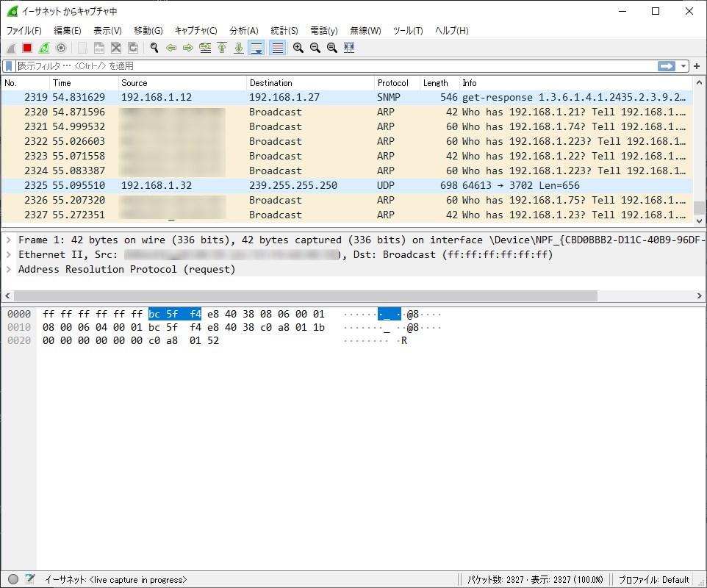Click the display filter input field
Viewport: 707px width, 588px height.
pyautogui.click(x=331, y=66)
